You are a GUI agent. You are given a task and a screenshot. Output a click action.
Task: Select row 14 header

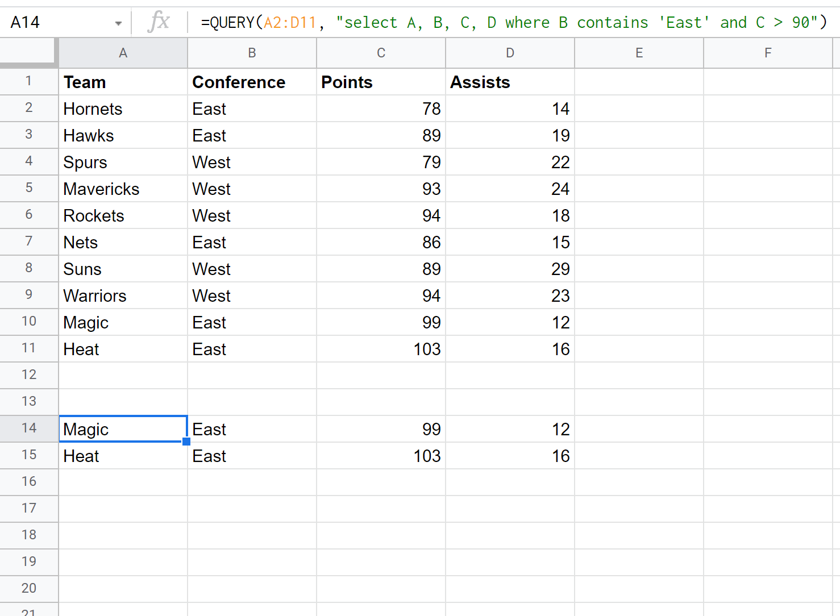click(28, 428)
